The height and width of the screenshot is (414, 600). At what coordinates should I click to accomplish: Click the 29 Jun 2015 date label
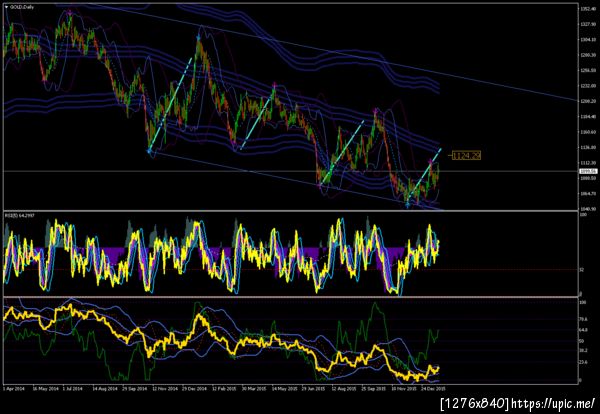[x=314, y=388]
